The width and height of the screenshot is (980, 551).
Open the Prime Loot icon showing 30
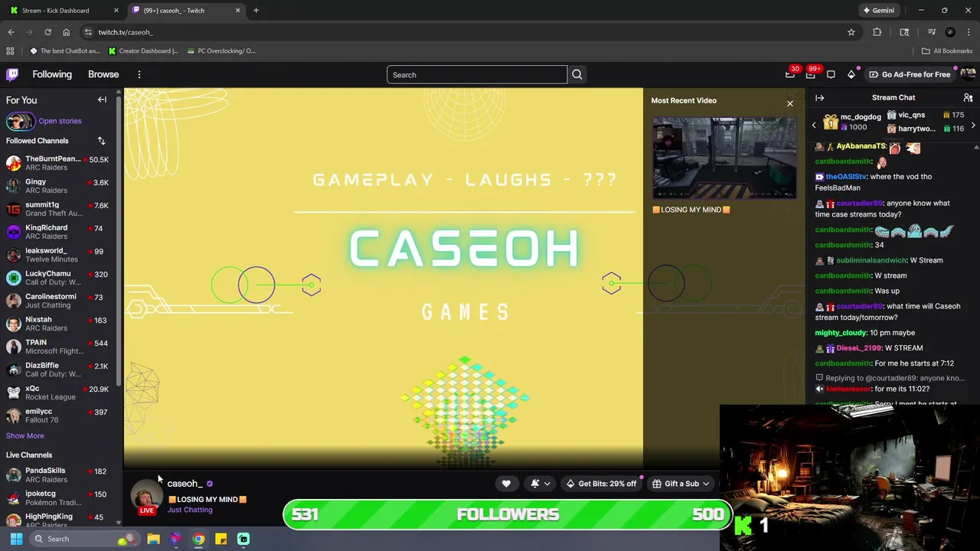[x=790, y=74]
